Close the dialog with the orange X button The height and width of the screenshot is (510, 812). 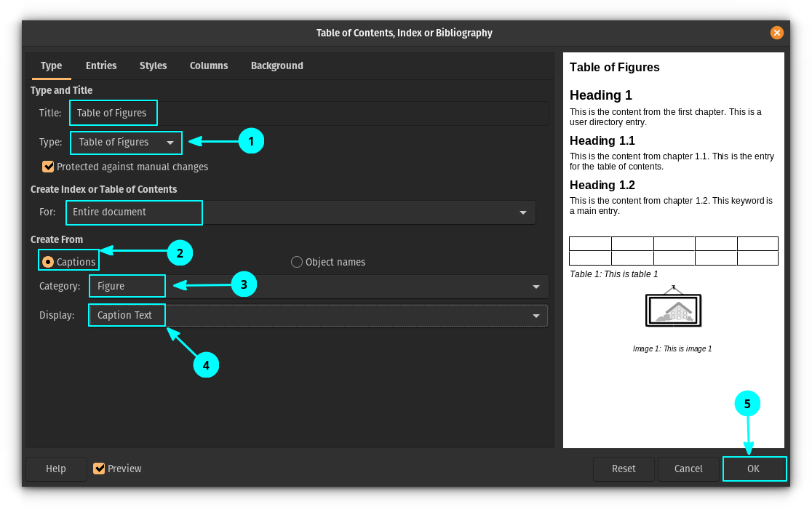[x=777, y=33]
